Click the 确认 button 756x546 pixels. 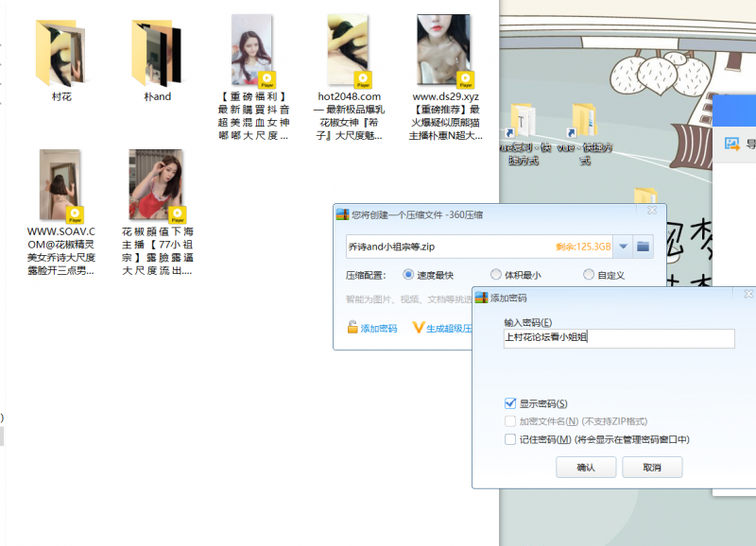(586, 468)
